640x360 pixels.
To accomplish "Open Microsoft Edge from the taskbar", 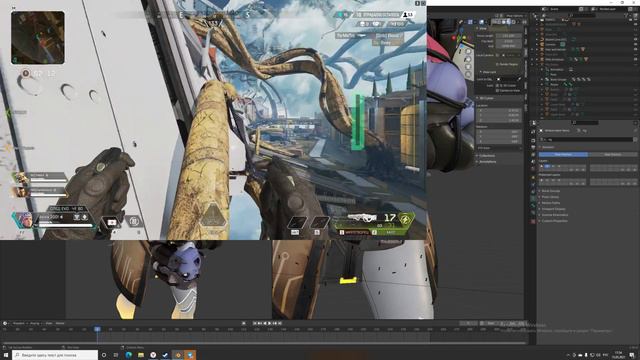I will 129,355.
